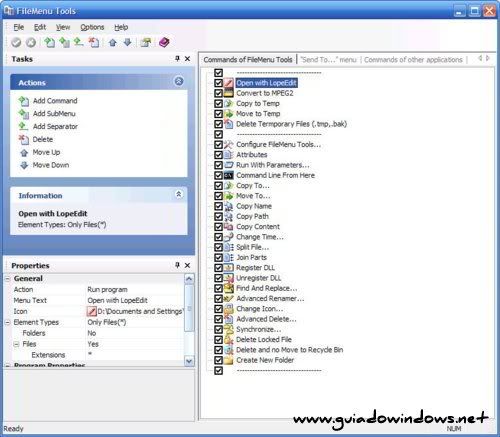Pin the Tasks panel
The width and height of the screenshot is (500, 437).
point(177,59)
